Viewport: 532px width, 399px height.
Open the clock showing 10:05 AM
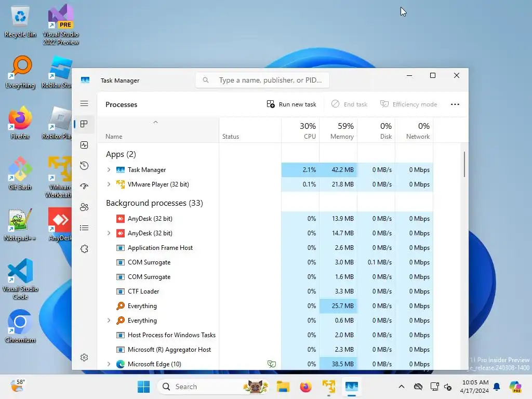474,387
